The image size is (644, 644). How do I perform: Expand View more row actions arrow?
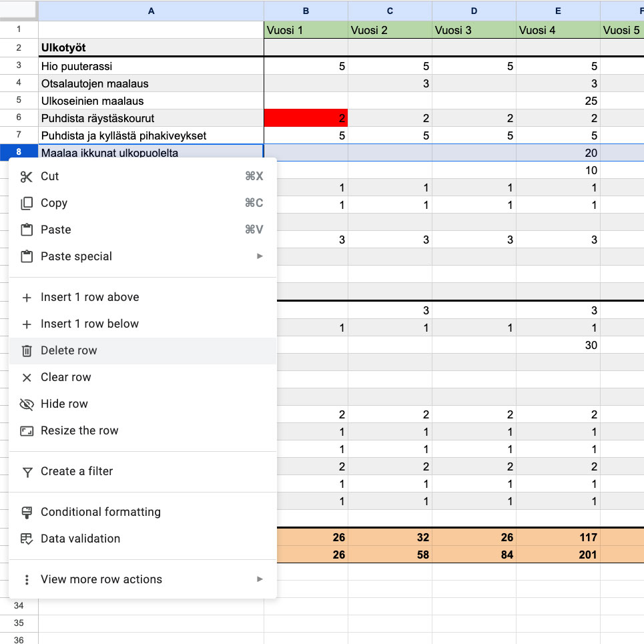pos(260,579)
